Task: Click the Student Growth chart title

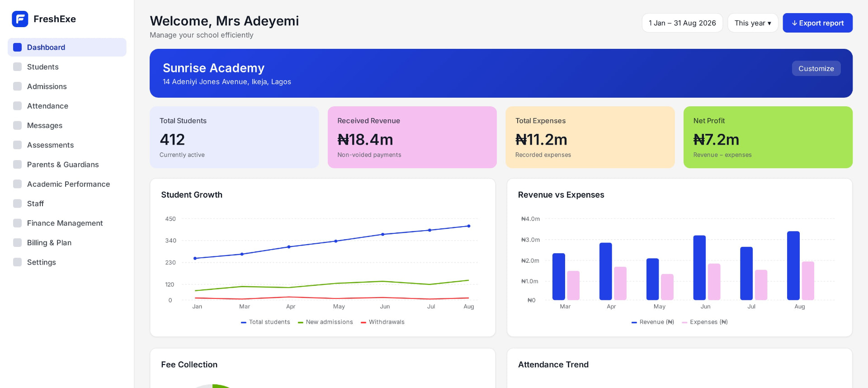Action: [192, 195]
